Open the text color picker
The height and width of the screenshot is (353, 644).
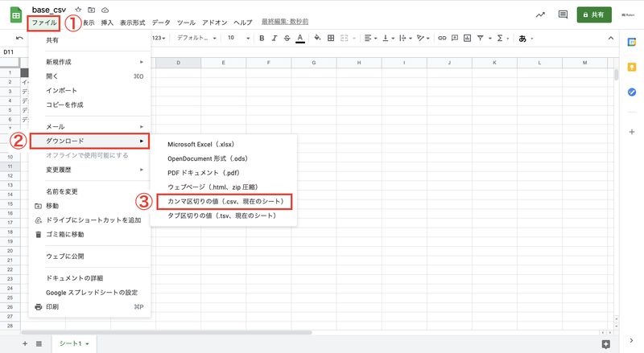[300, 38]
